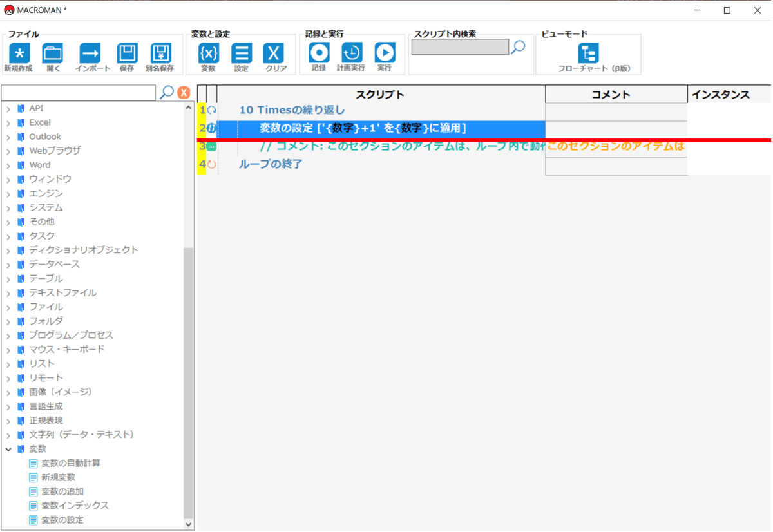Run the script with 実行 icon
This screenshot has width=773, height=532.
click(385, 52)
